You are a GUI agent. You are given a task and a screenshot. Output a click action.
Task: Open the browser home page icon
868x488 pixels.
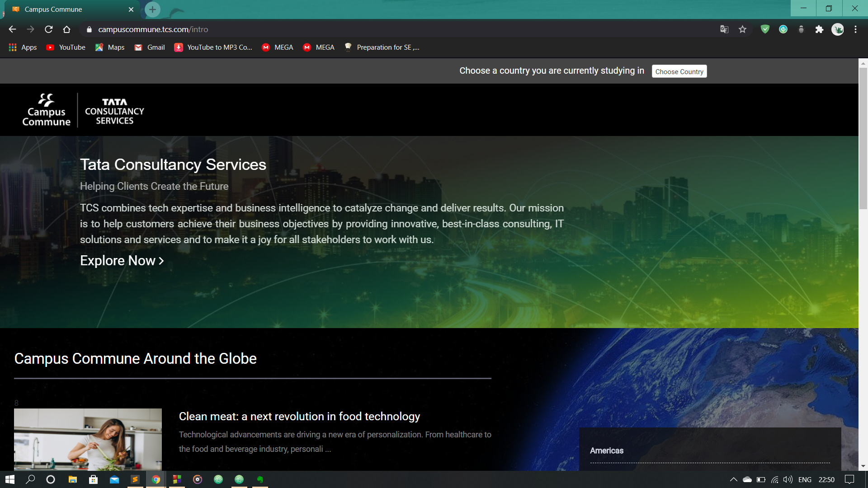point(66,29)
